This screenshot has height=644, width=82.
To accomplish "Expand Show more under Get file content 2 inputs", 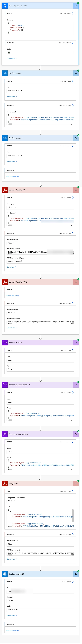I will (x=12, y=161).
